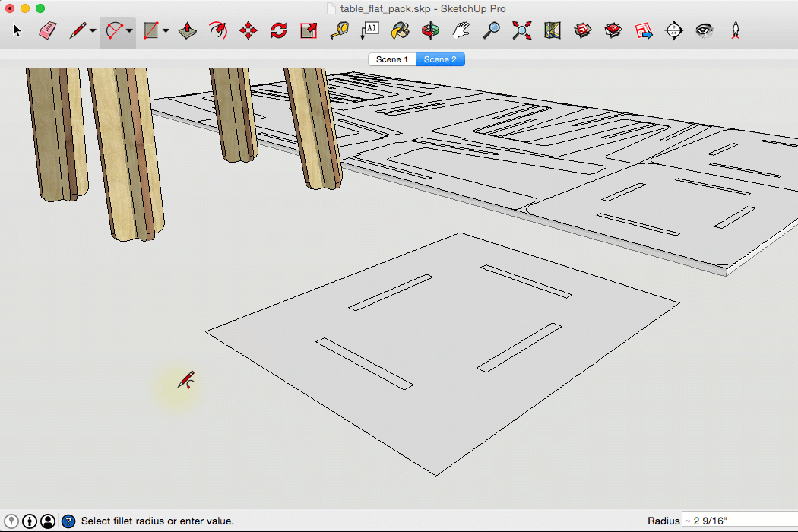Select the Paint Bucket tool
The width and height of the screenshot is (798, 532).
coord(400,31)
